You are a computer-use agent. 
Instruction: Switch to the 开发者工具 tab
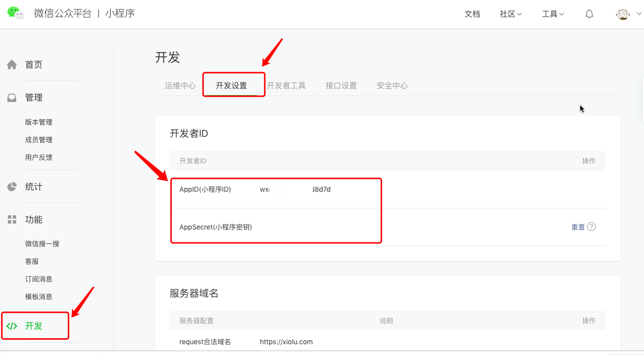click(286, 85)
